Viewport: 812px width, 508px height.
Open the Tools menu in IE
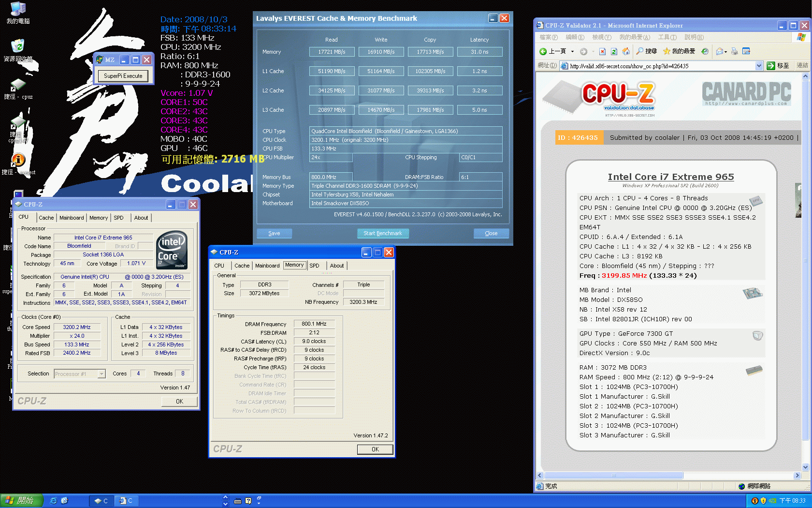point(667,37)
